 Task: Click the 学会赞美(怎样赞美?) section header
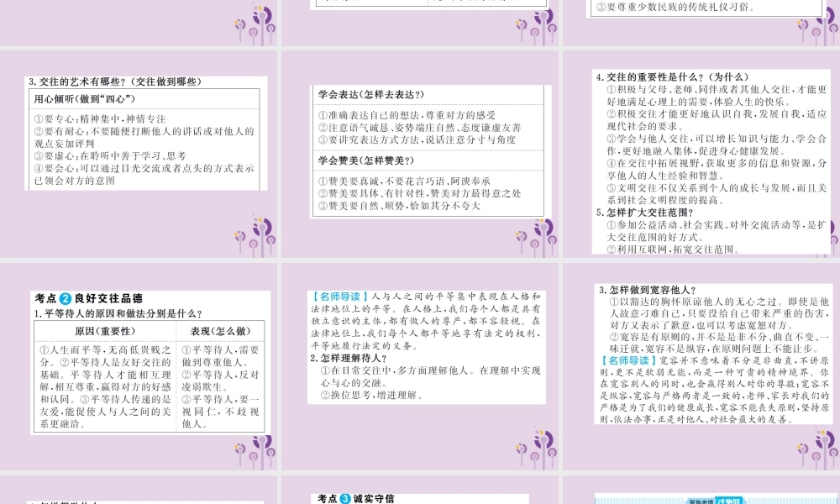[366, 160]
